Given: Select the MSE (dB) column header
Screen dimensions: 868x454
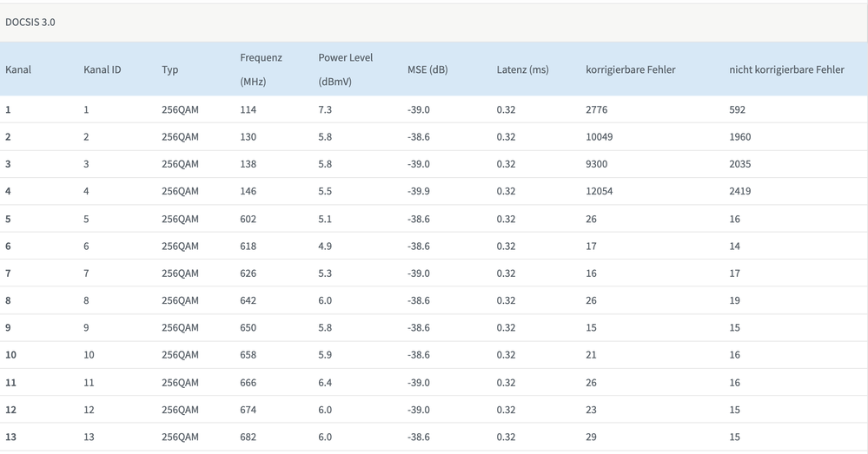Looking at the screenshot, I should (x=427, y=69).
